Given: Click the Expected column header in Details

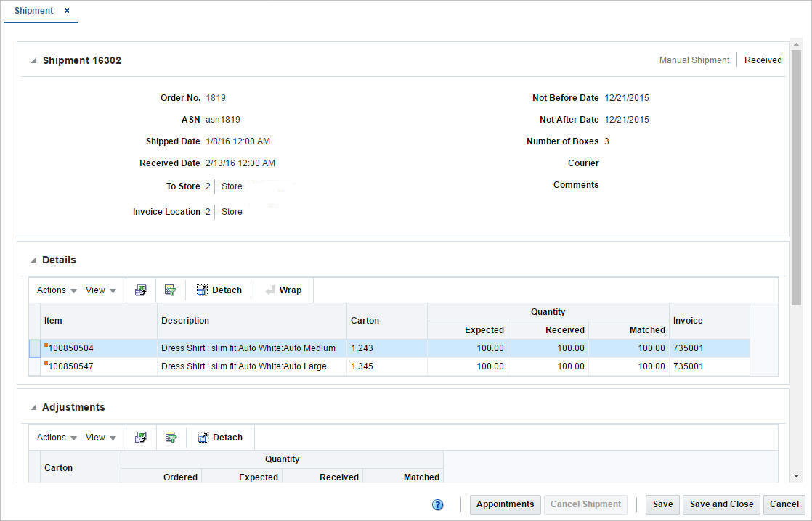Looking at the screenshot, I should click(x=468, y=330).
